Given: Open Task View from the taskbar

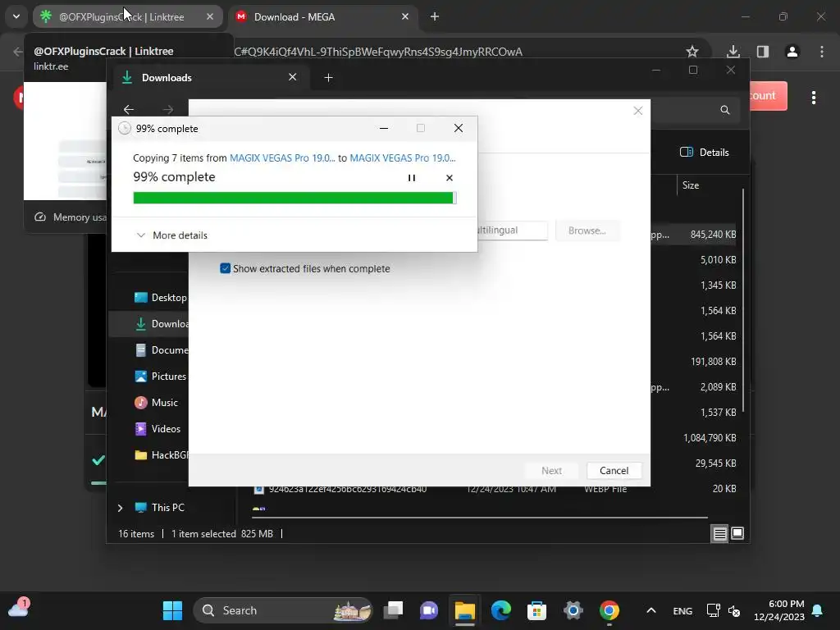Looking at the screenshot, I should coord(394,610).
